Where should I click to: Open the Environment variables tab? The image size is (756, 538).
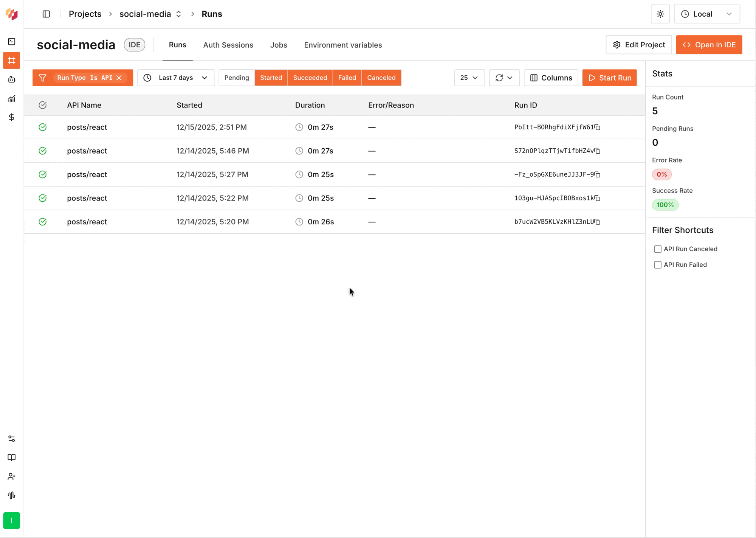point(343,45)
